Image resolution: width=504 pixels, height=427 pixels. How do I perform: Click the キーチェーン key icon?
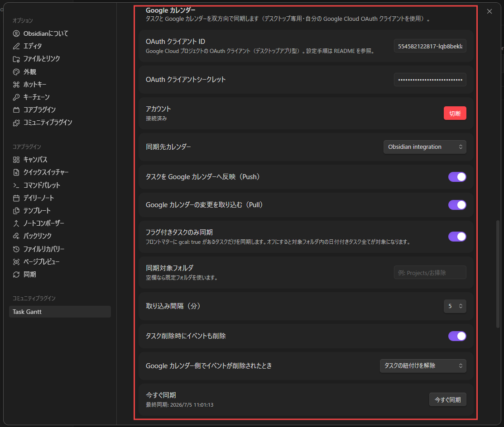tap(16, 97)
